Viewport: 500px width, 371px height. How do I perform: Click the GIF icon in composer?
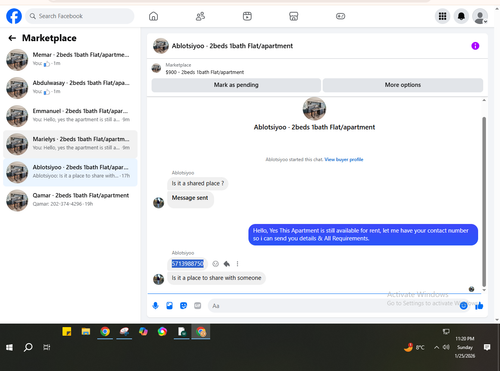click(x=198, y=306)
